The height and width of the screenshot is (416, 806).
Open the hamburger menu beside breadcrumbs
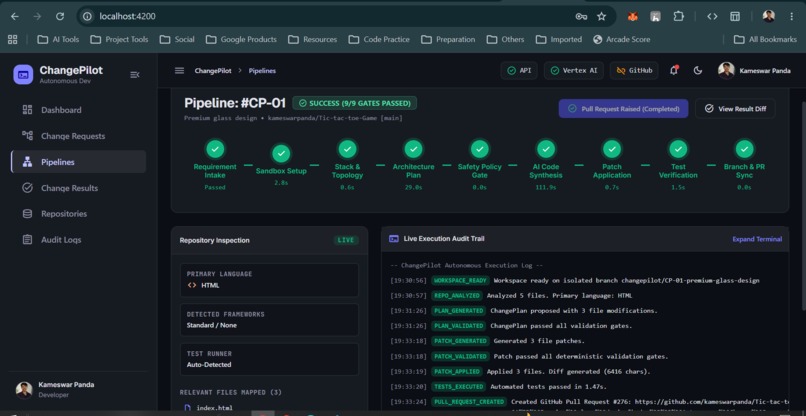click(x=179, y=70)
